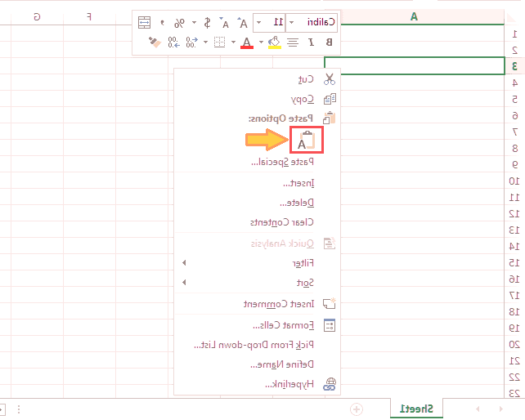Click the Center align icon
Screen dimensions: 525x420
pos(292,42)
